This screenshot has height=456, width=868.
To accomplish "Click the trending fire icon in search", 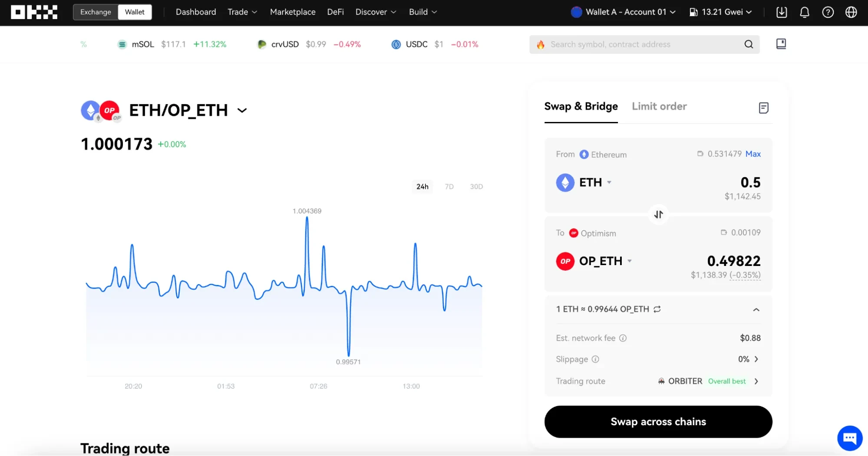I will coord(541,44).
